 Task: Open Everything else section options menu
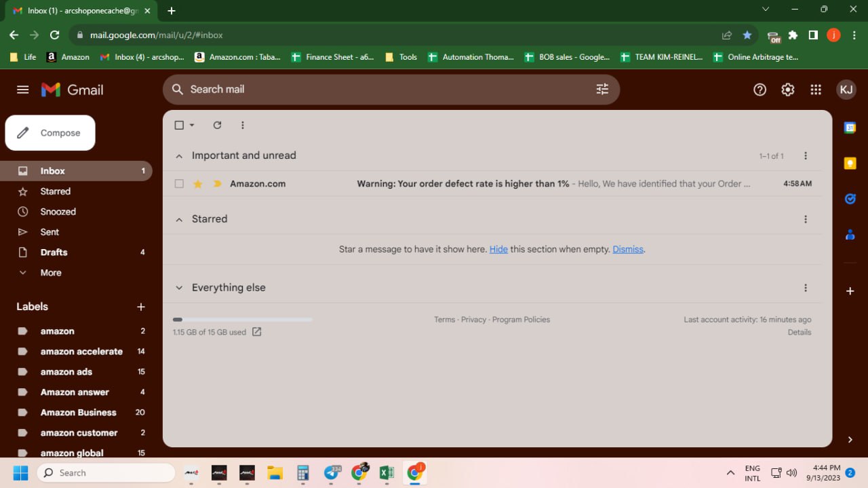pyautogui.click(x=806, y=288)
